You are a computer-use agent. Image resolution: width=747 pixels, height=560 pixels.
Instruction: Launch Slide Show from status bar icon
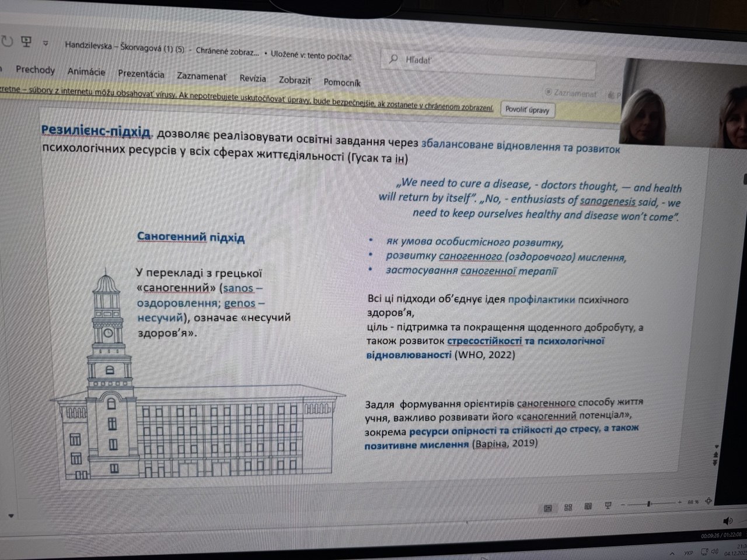point(608,505)
